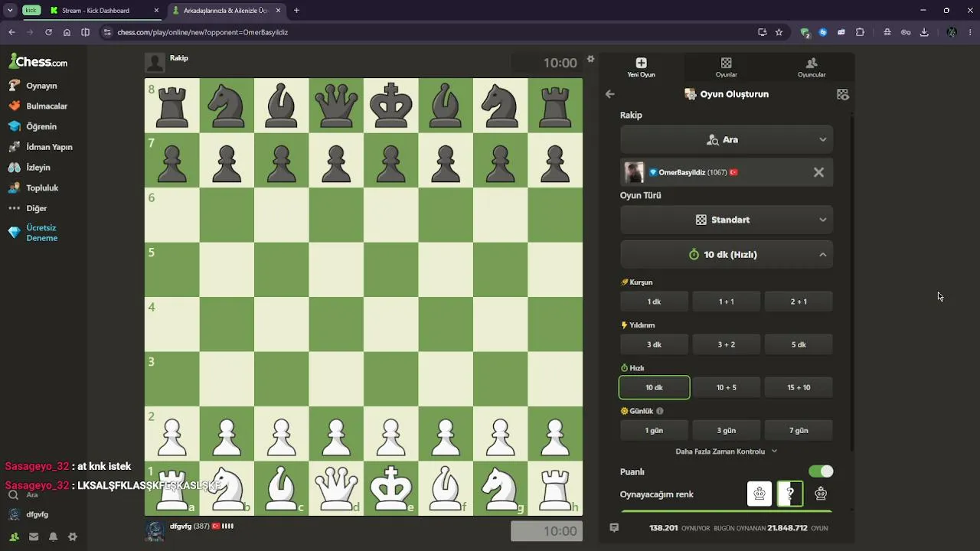Image resolution: width=980 pixels, height=551 pixels.
Task: Choose white king as playing color
Action: pos(759,494)
